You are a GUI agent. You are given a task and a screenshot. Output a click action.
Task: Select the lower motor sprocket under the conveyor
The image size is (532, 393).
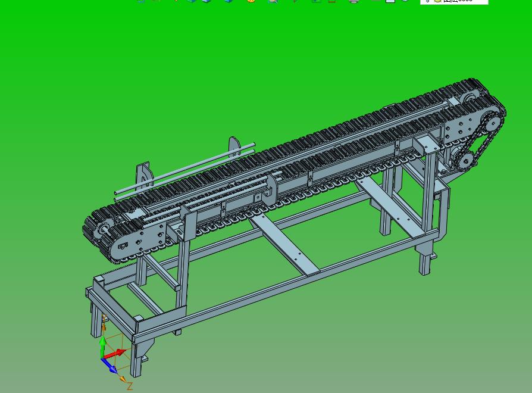pos(465,160)
